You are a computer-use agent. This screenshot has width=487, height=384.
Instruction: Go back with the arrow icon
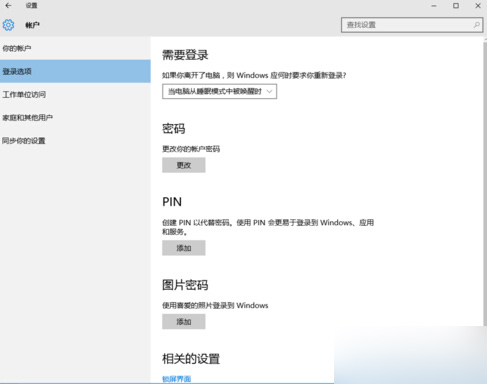pyautogui.click(x=8, y=6)
